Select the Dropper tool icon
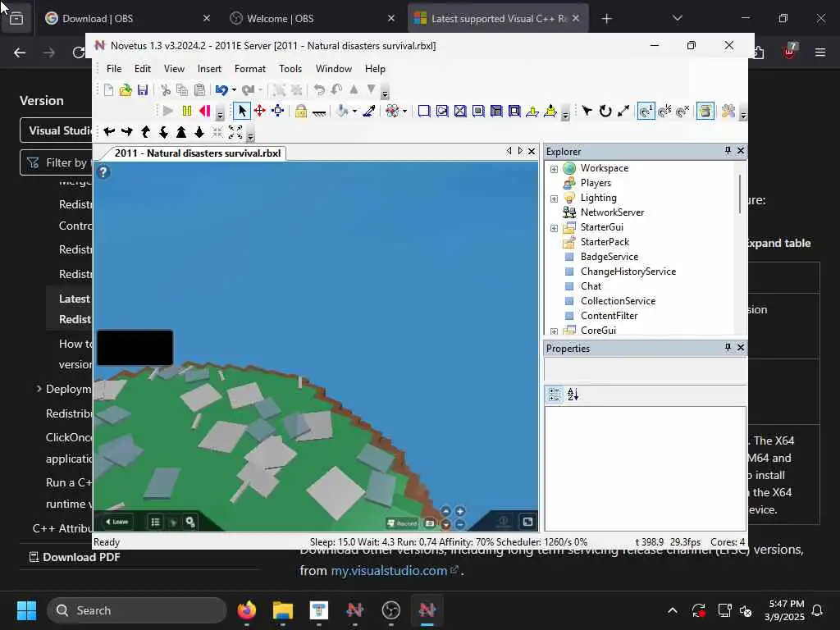This screenshot has height=630, width=840. point(369,111)
